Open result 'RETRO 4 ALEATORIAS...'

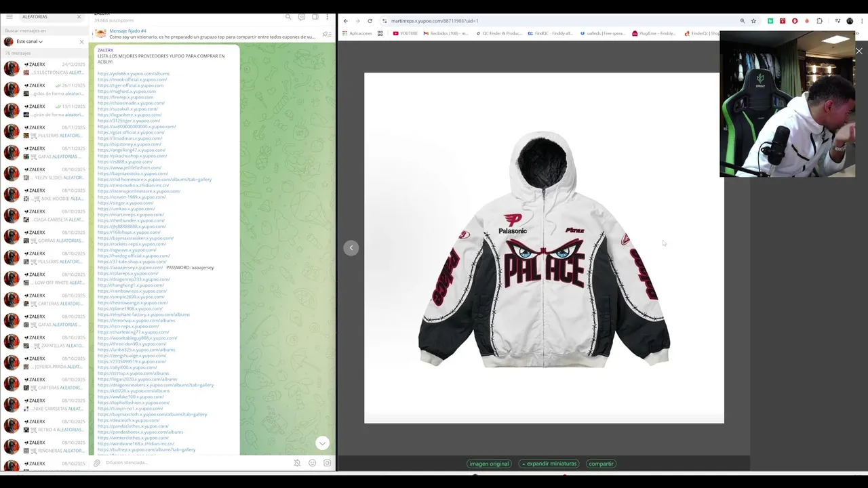44,426
